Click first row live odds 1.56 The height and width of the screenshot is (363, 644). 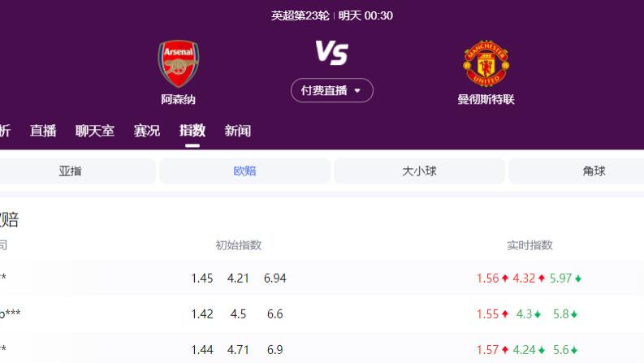[x=488, y=279]
